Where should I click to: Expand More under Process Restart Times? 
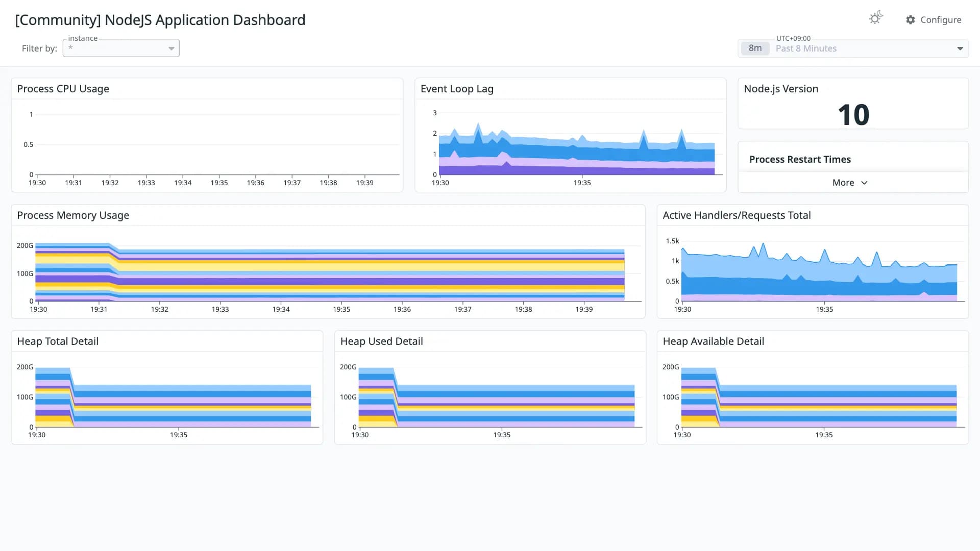[850, 183]
